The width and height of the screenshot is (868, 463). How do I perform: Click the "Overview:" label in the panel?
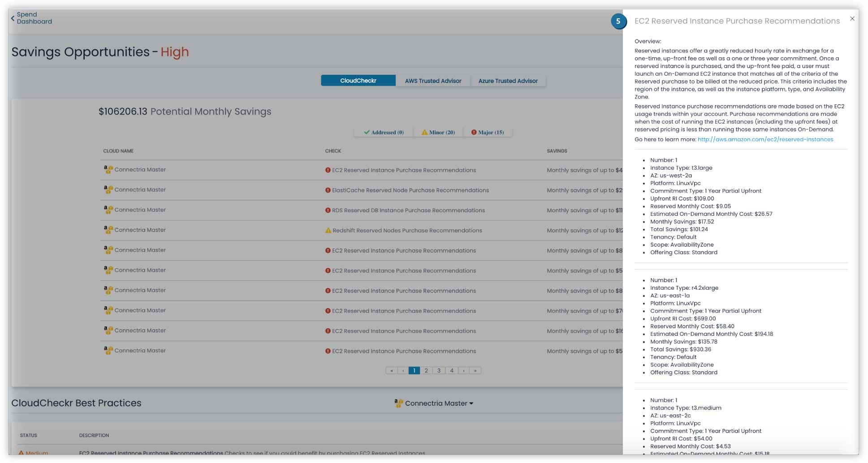(648, 41)
